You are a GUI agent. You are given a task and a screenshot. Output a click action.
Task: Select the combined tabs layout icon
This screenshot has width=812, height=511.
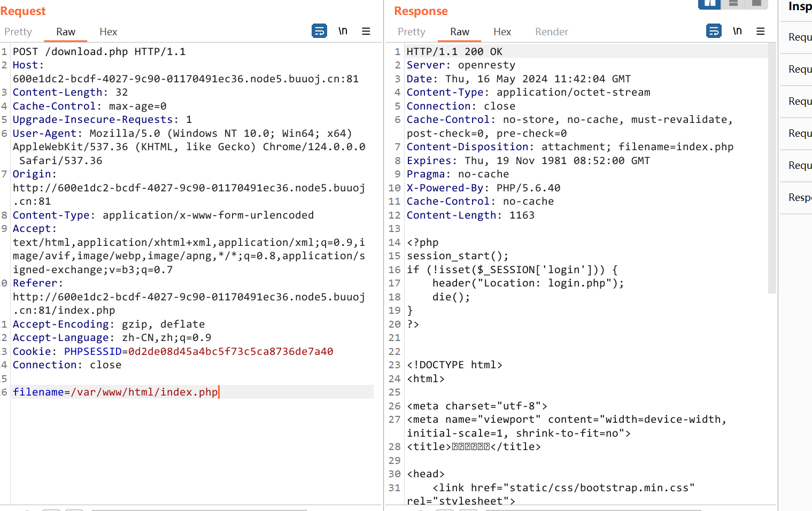(756, 4)
